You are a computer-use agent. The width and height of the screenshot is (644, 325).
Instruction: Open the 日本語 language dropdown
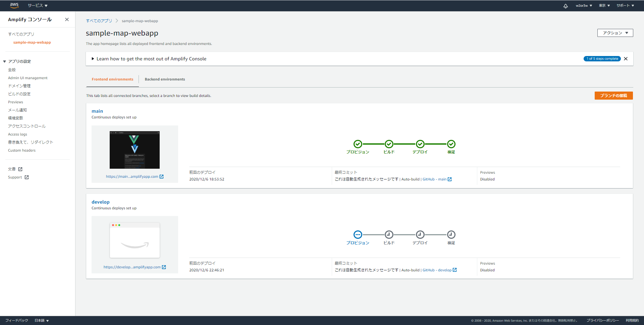[x=42, y=320]
